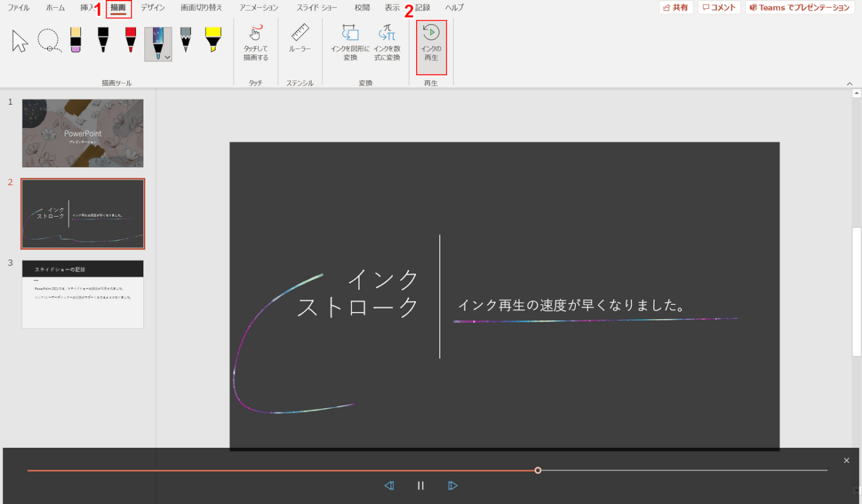Click the ink replay progress slider handle
862x504 pixels.
click(x=538, y=470)
